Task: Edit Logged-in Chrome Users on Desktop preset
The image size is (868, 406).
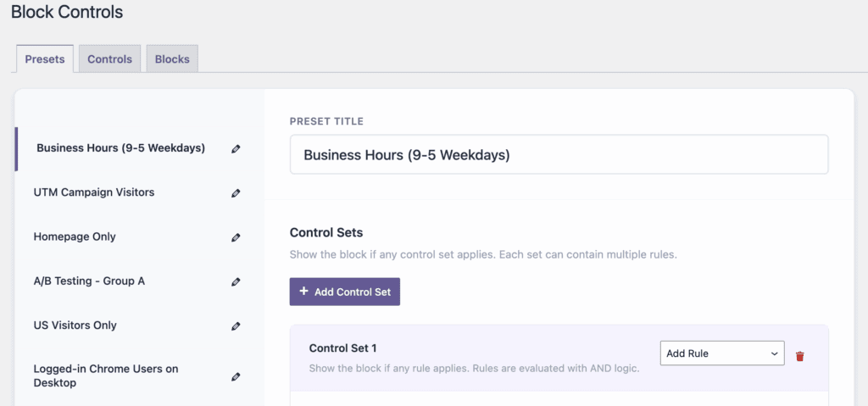Action: tap(236, 376)
